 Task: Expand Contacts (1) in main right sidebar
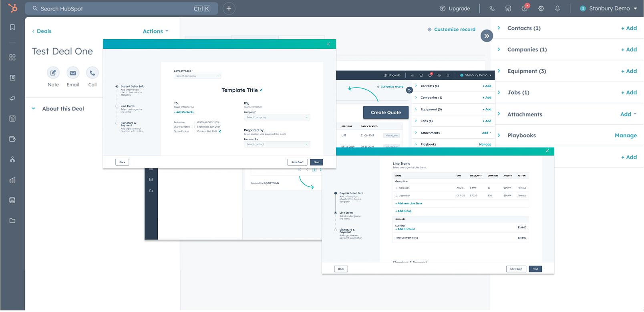499,28
